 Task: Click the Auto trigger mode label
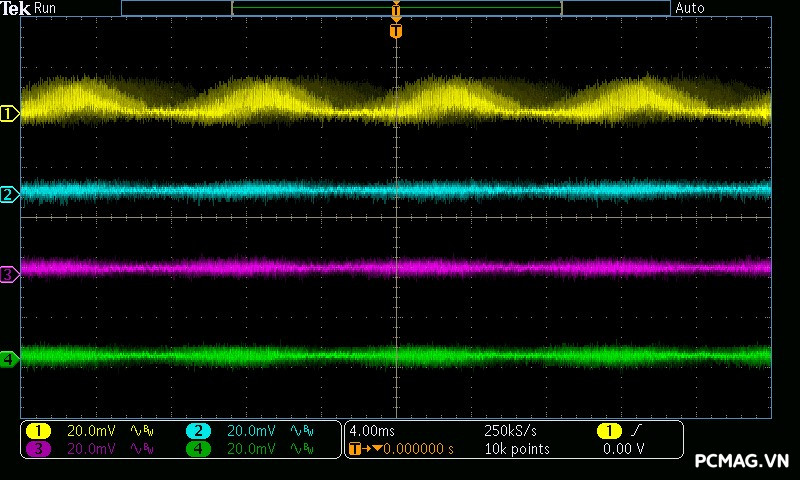[x=690, y=8]
